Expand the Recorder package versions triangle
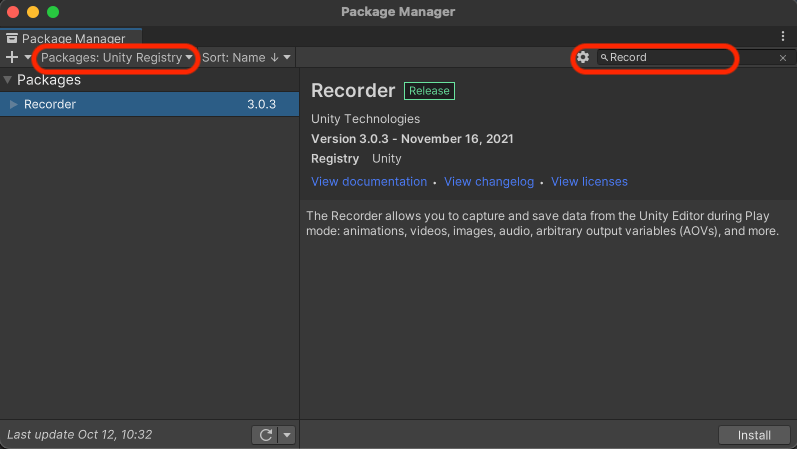 [x=14, y=104]
